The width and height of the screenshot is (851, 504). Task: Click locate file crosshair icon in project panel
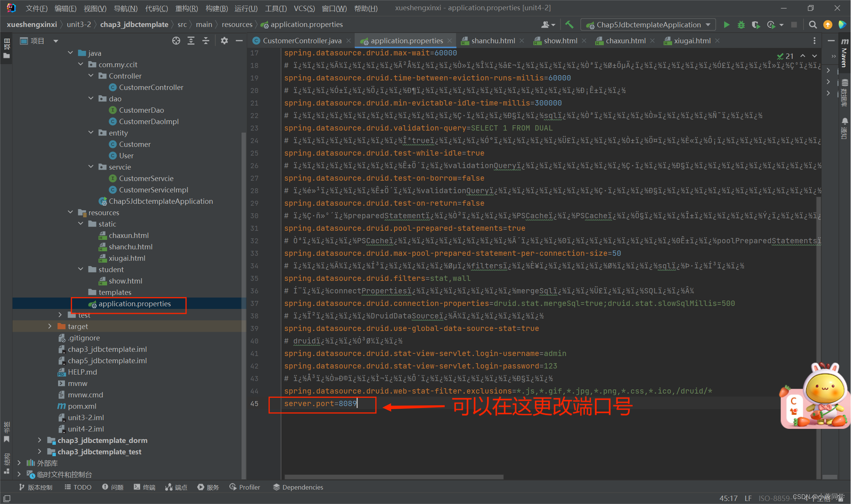(x=176, y=41)
